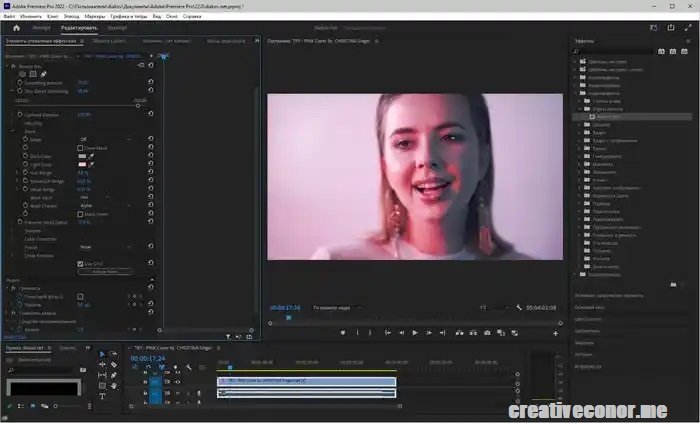Pick Dark Color with its eyedropper
Viewport: 700px width, 423px height.
[x=92, y=156]
